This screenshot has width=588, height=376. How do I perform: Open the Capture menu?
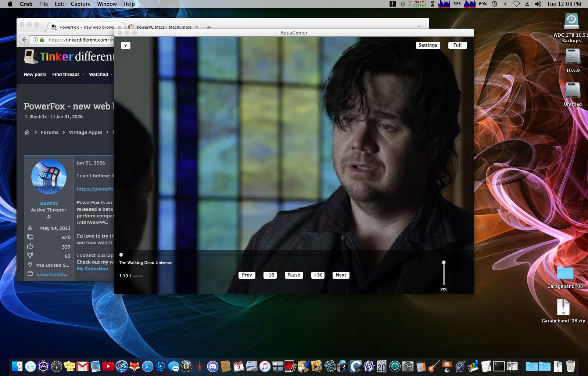(80, 4)
